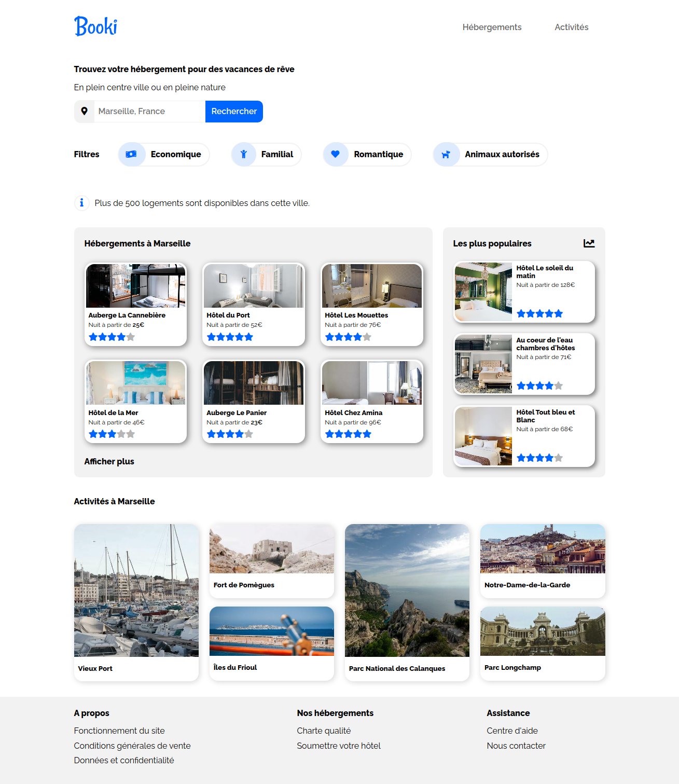The image size is (679, 784).
Task: Open the Centre d'aide link
Action: coord(512,730)
